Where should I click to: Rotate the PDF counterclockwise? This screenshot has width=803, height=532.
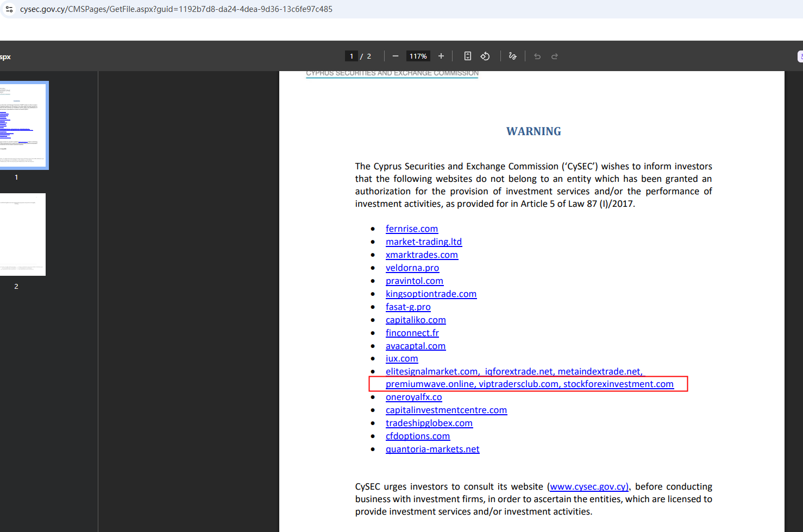(x=485, y=56)
